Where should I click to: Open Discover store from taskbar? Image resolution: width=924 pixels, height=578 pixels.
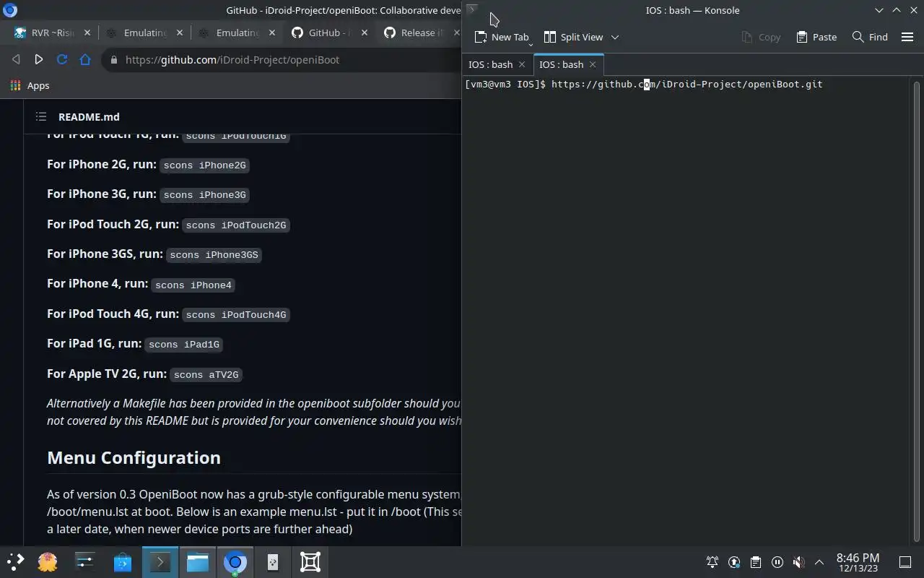click(123, 561)
